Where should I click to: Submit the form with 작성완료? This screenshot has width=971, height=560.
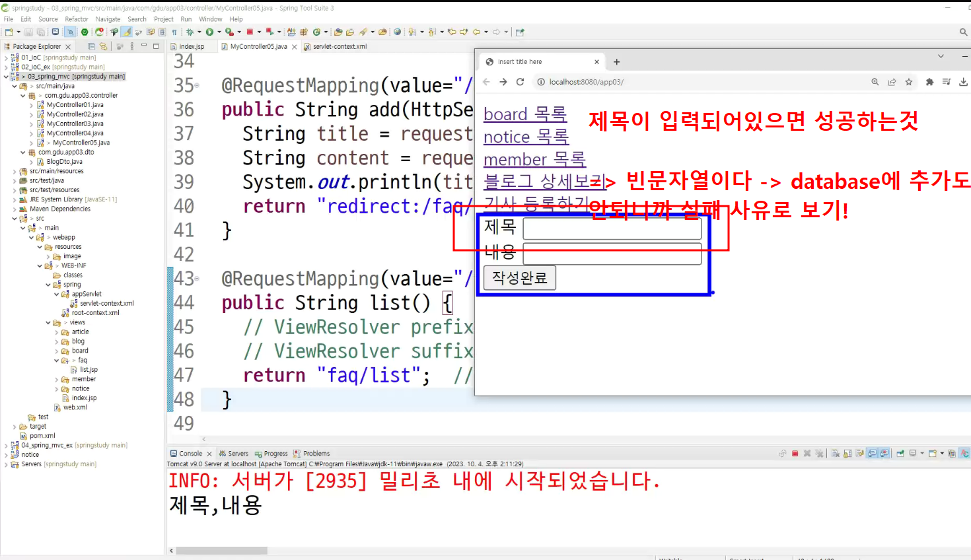(x=520, y=278)
